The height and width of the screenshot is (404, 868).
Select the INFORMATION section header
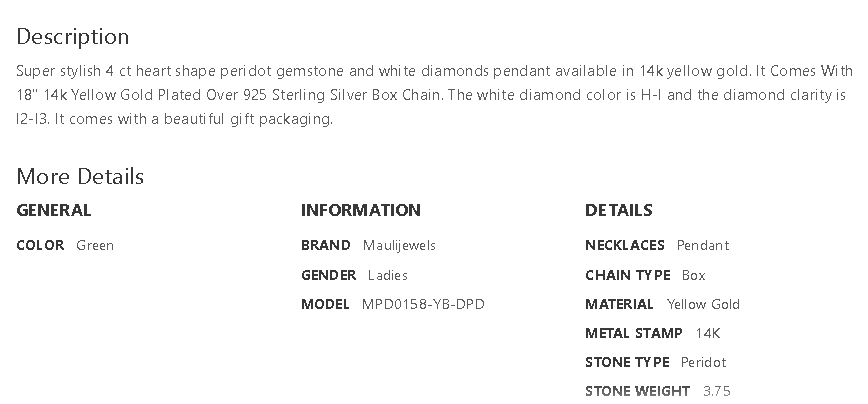click(x=360, y=210)
